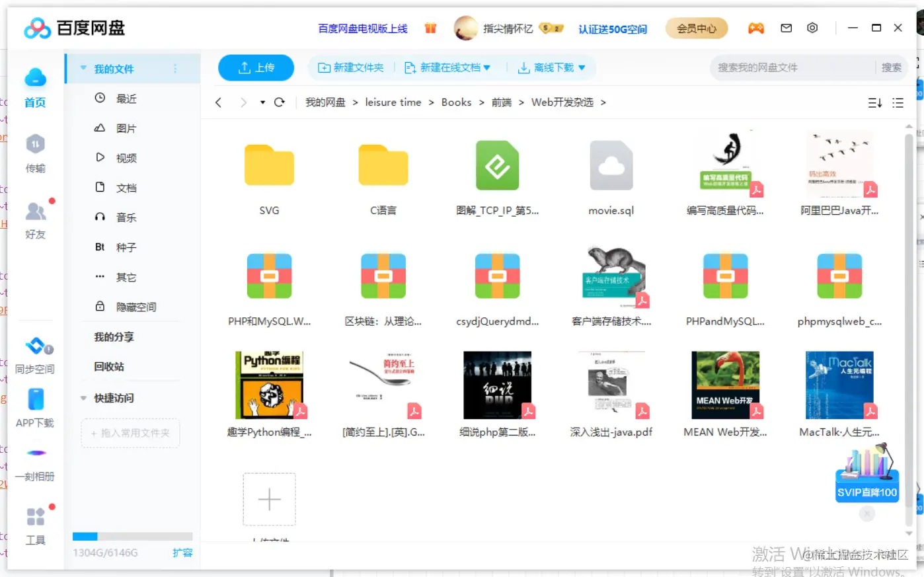Go back with the left arrow

(218, 102)
